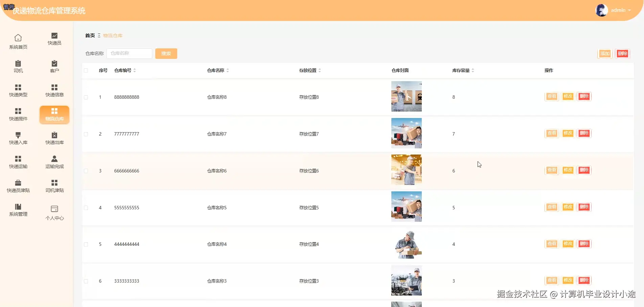
Task: Click 修改 for 仓库名称6
Action: [568, 170]
